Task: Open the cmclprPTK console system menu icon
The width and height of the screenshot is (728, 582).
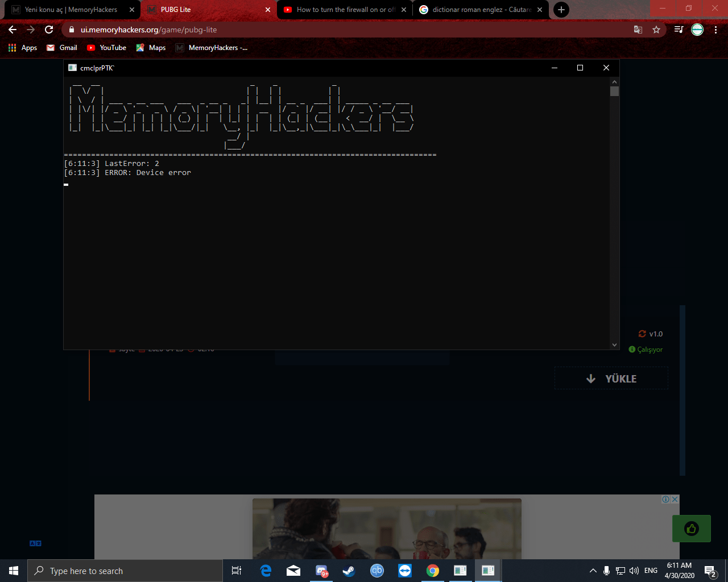Action: coord(72,68)
